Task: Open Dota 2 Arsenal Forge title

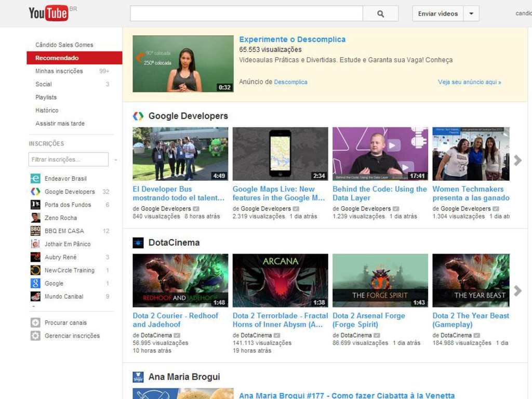Action: pos(369,320)
